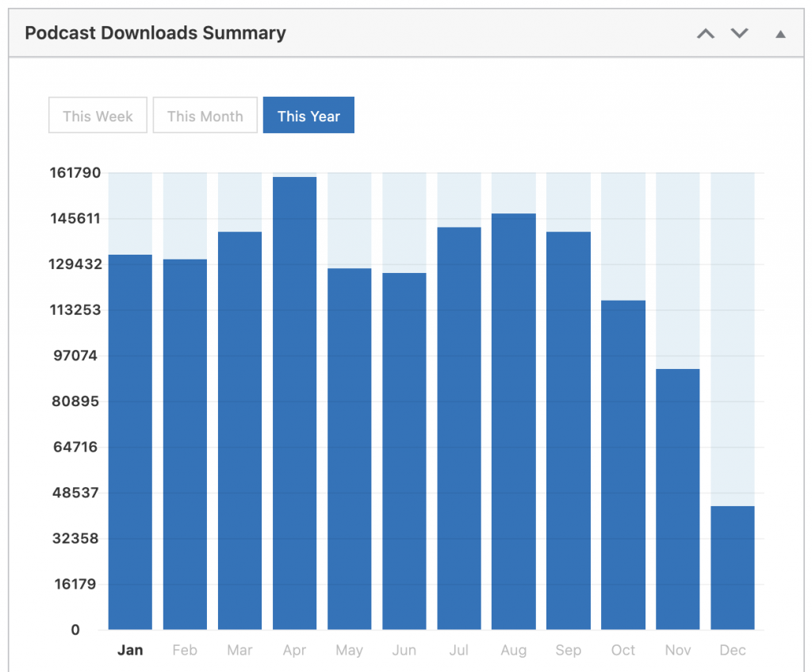Click the bold Jan axis label
Viewport: 812px width, 672px height.
click(130, 650)
